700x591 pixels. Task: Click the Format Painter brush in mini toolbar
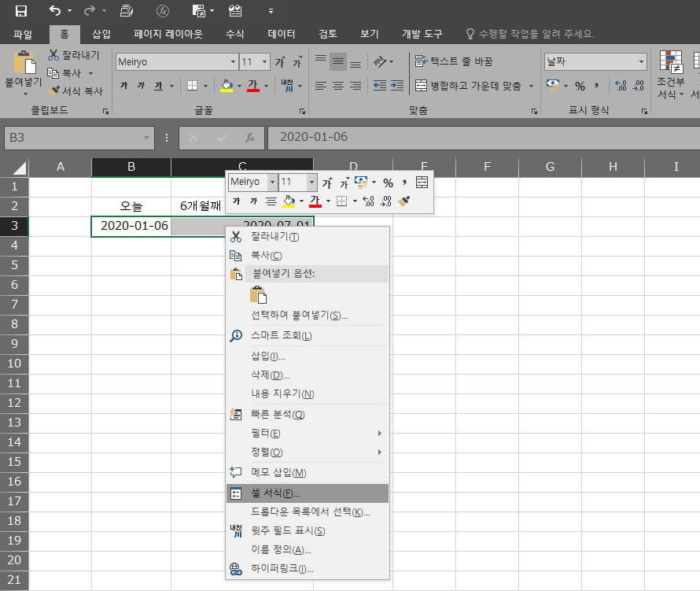[x=404, y=201]
